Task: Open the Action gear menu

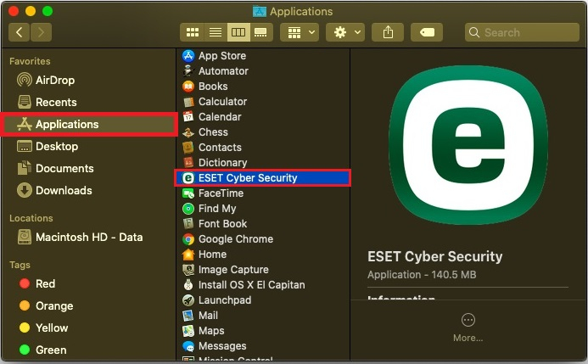Action: [345, 32]
